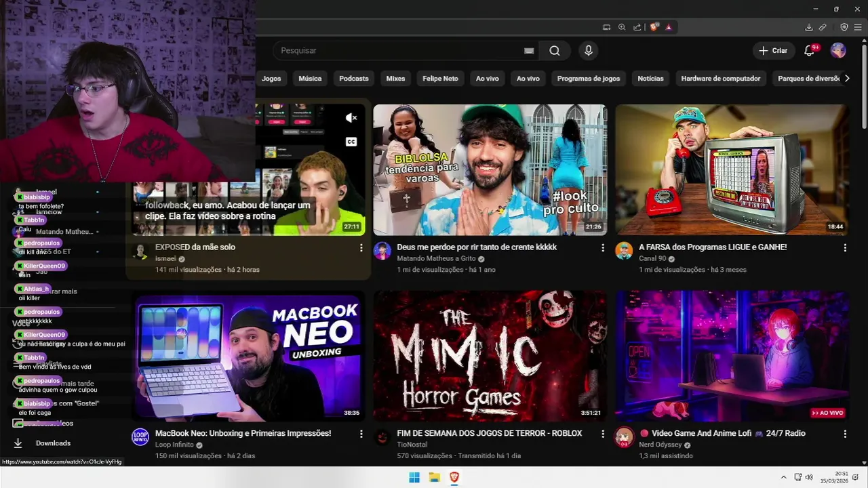868x488 pixels.
Task: Open options for A FARSA dos Programas video
Action: tap(845, 248)
